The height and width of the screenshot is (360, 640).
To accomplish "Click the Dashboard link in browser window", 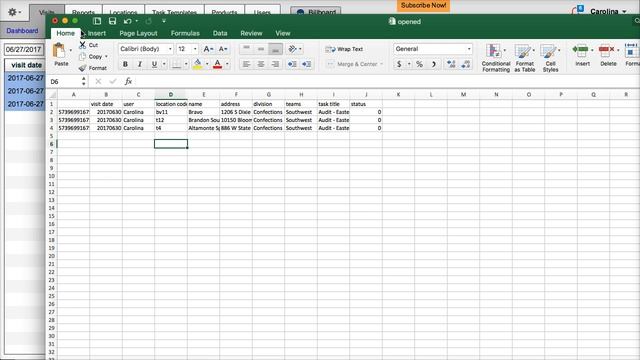I will (x=22, y=31).
